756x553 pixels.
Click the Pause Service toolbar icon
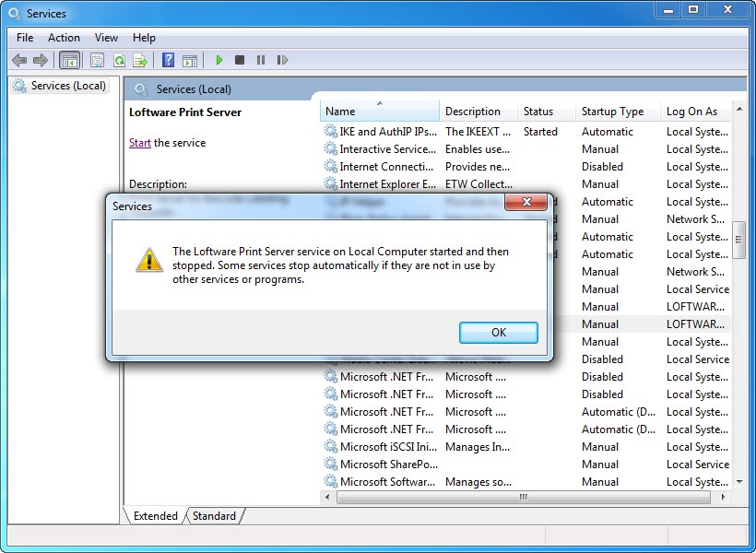tap(261, 60)
